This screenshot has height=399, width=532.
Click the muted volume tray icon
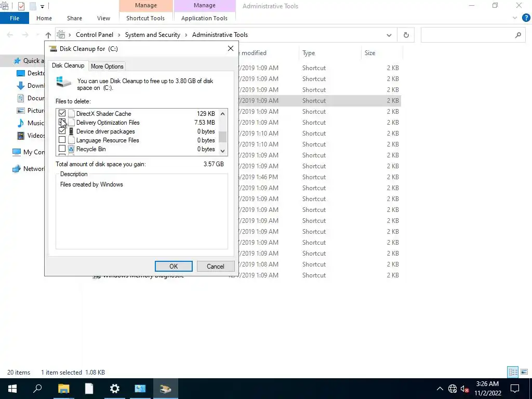point(464,389)
